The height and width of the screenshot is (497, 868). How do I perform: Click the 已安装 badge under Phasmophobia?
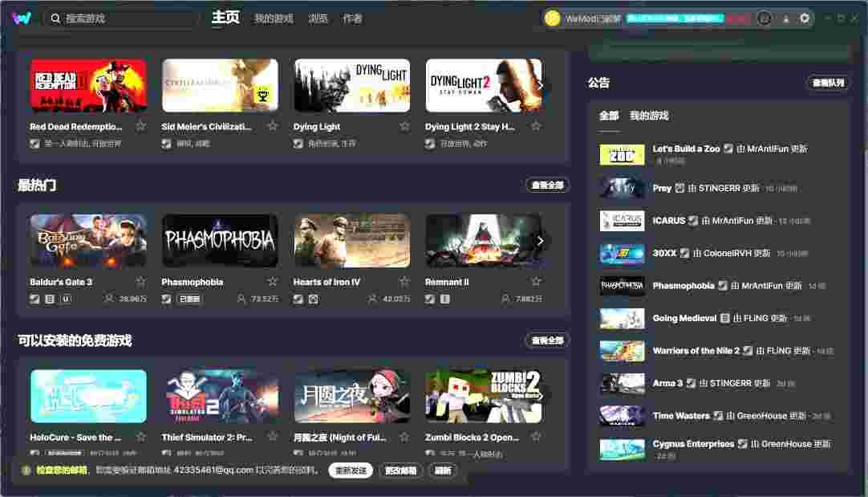click(189, 299)
